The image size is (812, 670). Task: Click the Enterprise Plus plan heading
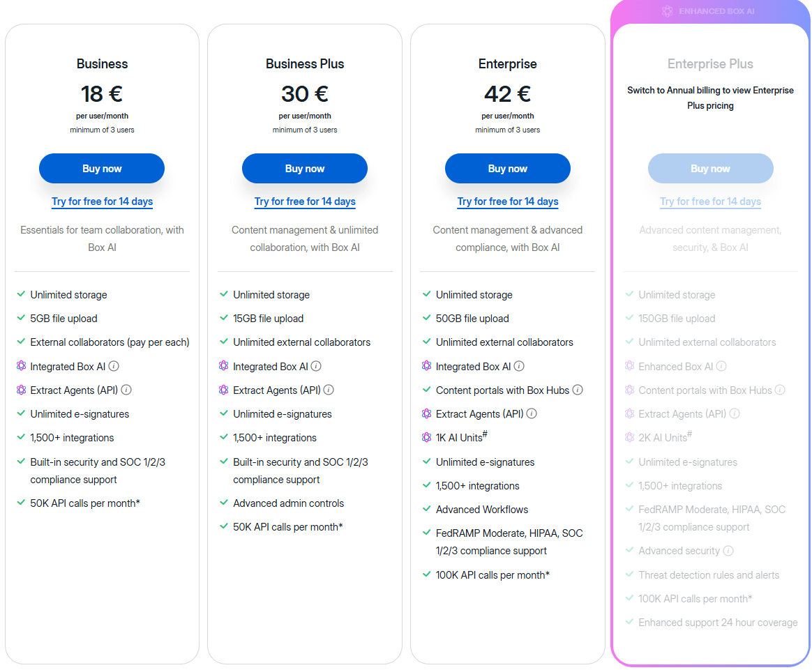click(710, 64)
